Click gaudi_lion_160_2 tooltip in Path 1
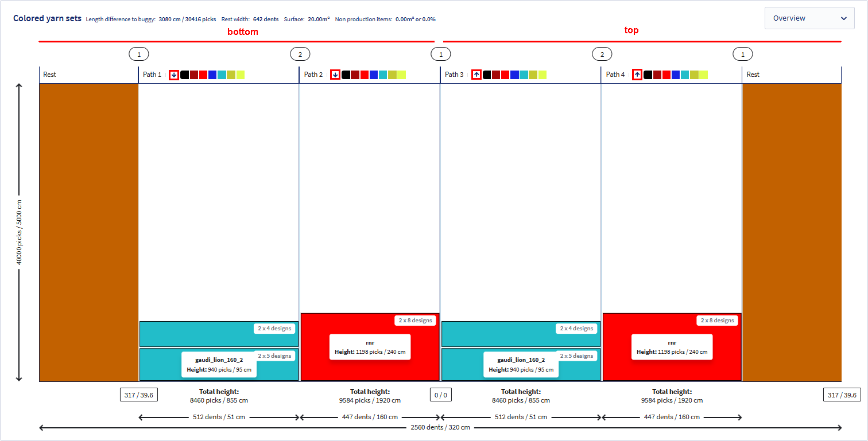Viewport: 868px width, 441px height. (219, 365)
